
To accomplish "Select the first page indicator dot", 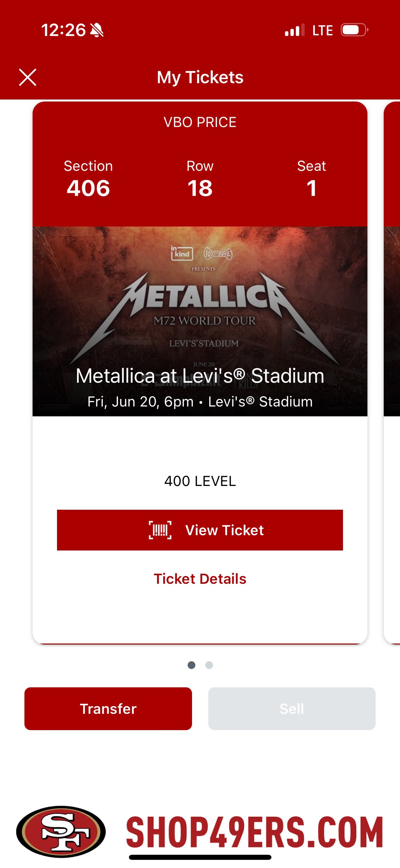I will pos(191,665).
